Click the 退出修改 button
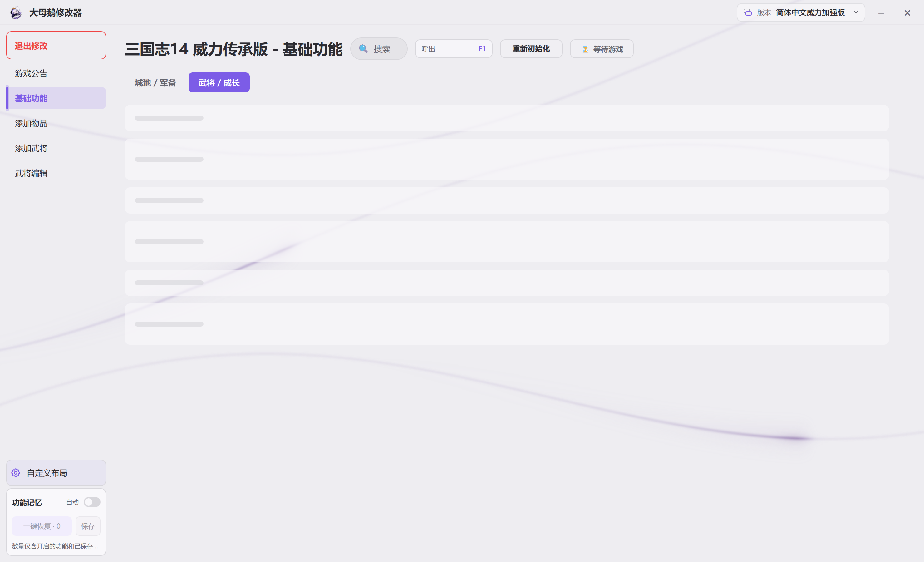This screenshot has height=562, width=924. pos(56,45)
